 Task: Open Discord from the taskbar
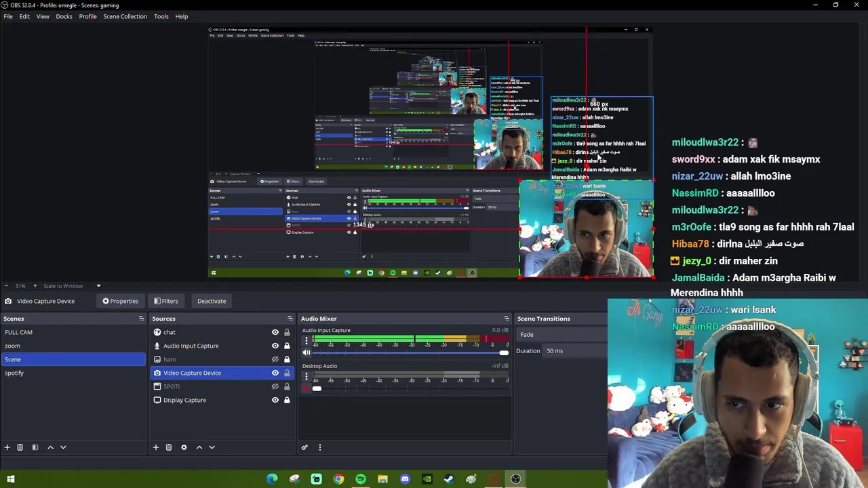[405, 479]
